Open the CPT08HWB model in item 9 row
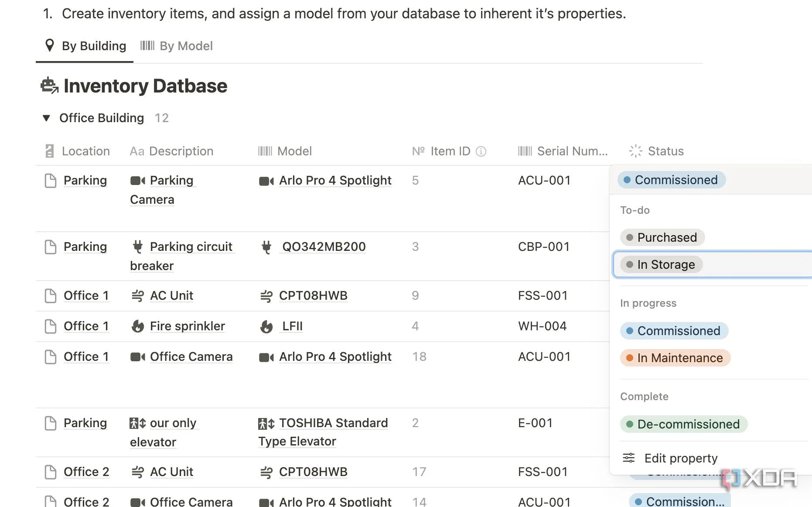Viewport: 812px width, 507px height. coord(313,295)
